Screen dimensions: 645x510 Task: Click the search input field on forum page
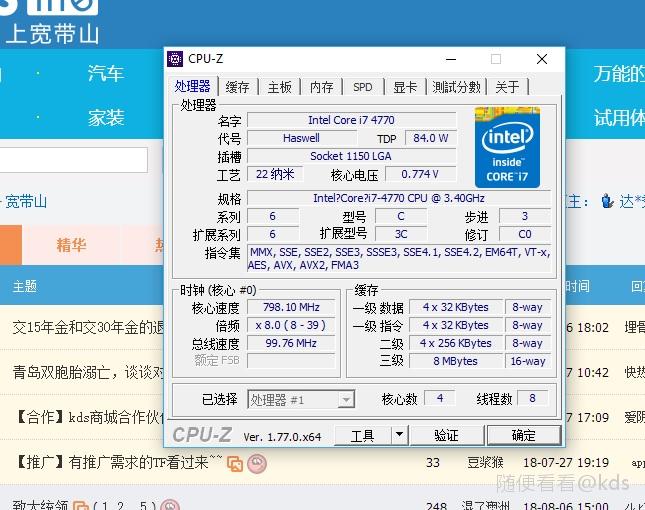coord(74,160)
